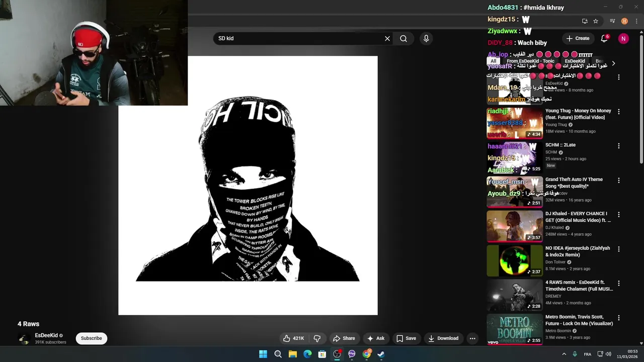The width and height of the screenshot is (644, 362).
Task: Open more actions ellipsis under video
Action: (x=472, y=338)
